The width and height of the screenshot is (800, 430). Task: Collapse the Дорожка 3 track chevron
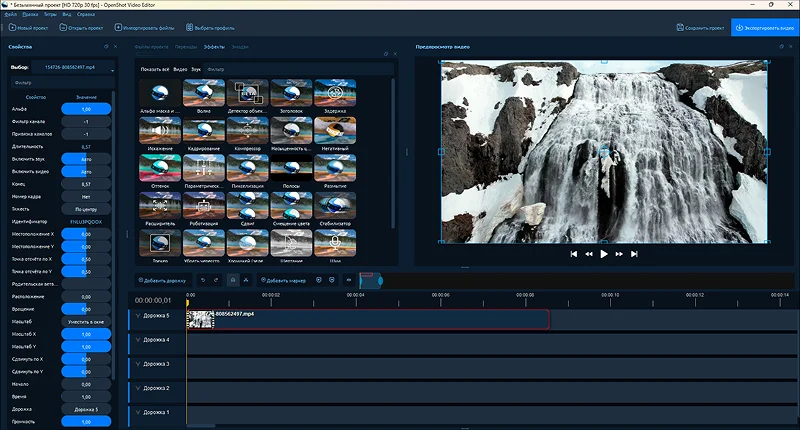point(138,364)
